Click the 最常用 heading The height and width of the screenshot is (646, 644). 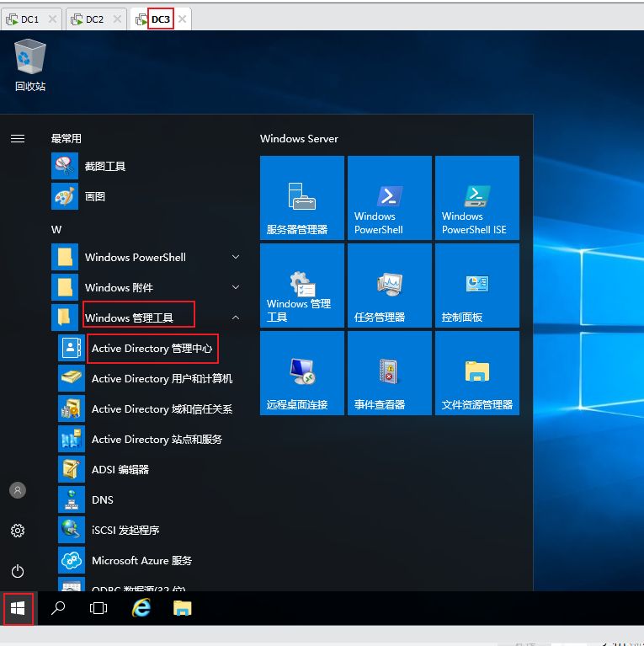pyautogui.click(x=67, y=138)
